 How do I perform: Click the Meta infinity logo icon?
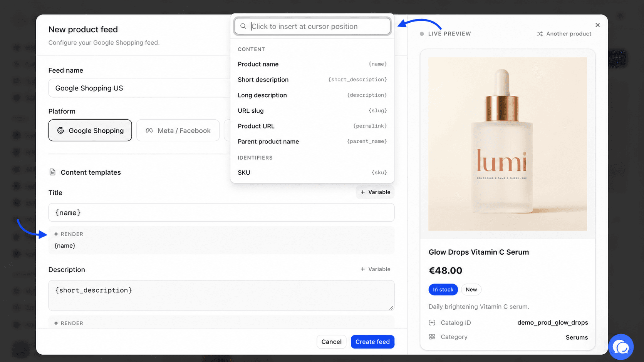point(149,130)
